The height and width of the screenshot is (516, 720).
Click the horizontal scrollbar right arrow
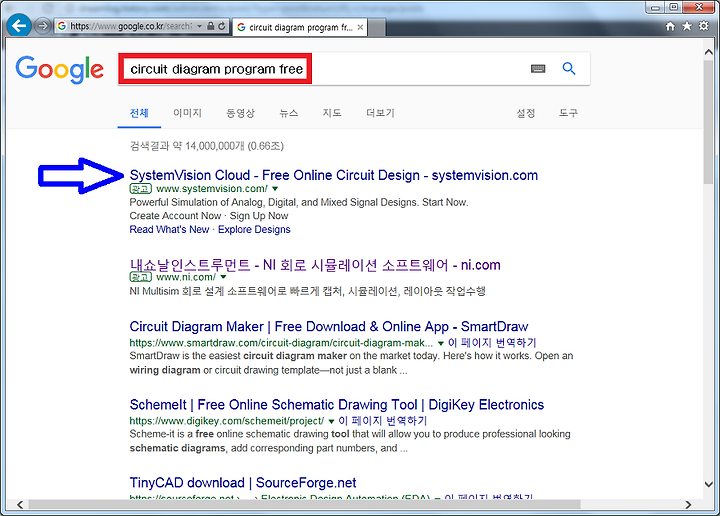click(x=688, y=505)
